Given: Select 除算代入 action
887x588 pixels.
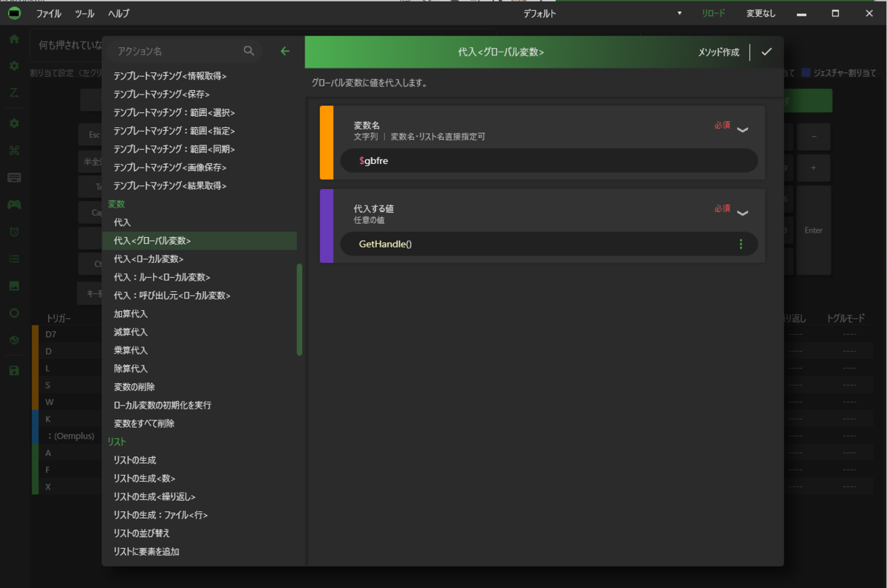Looking at the screenshot, I should 200,369.
